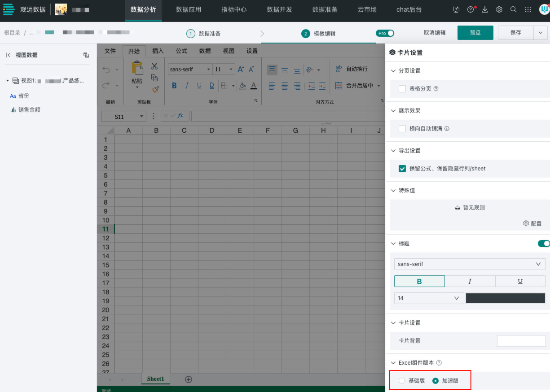The image size is (550, 392).
Task: Click the fx insert function icon
Action: point(180,116)
